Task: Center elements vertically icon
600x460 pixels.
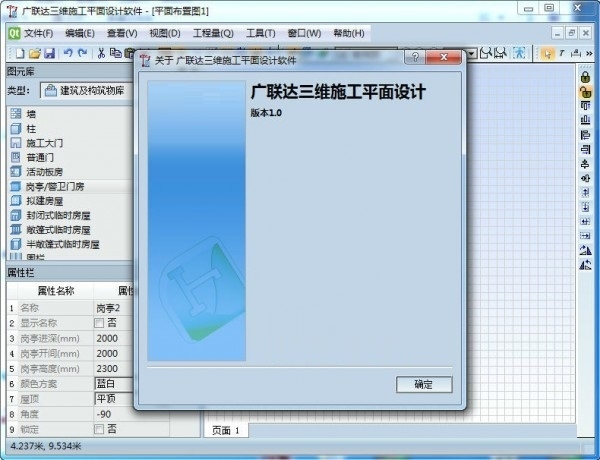Action: click(585, 178)
